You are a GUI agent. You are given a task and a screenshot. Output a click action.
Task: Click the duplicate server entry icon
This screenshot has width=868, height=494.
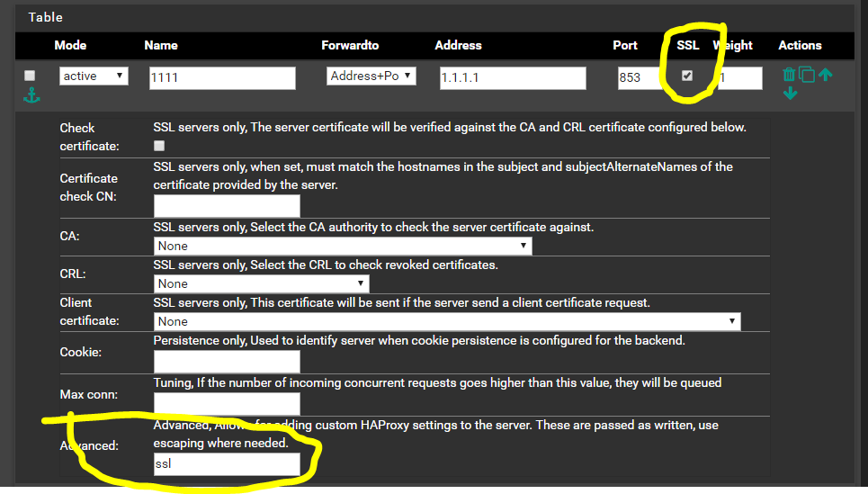point(807,76)
